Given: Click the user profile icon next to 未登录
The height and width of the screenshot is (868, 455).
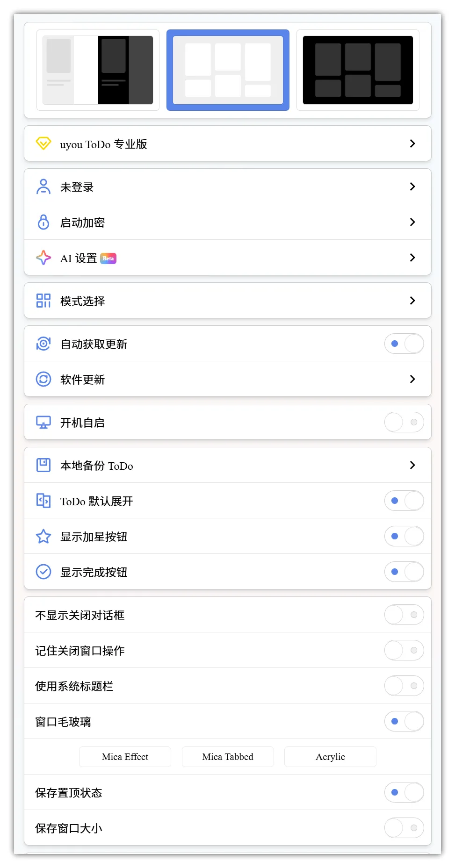Looking at the screenshot, I should (43, 187).
